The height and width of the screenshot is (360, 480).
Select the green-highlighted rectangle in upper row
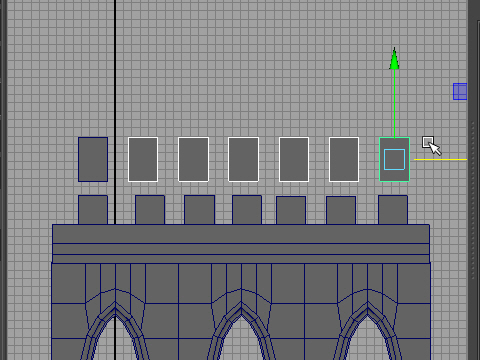394,159
